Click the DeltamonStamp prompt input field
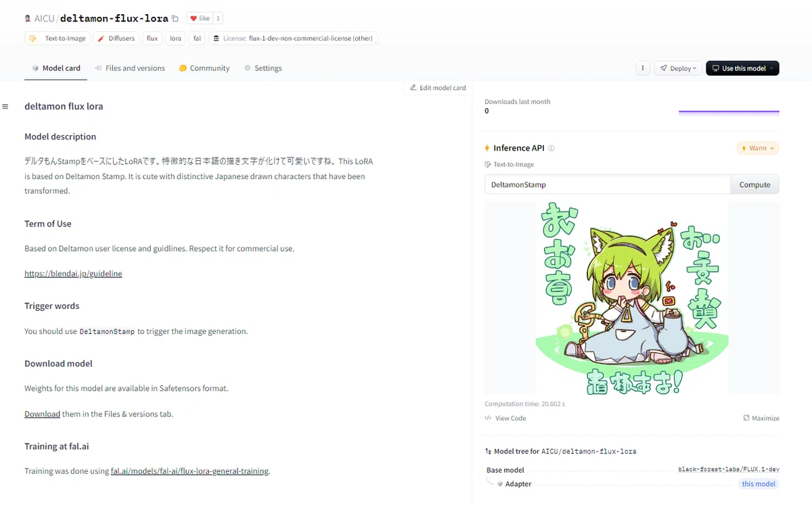 pyautogui.click(x=607, y=185)
